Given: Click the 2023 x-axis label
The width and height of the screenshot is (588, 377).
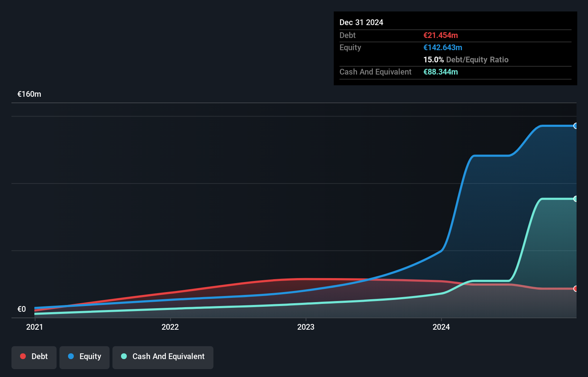Looking at the screenshot, I should (306, 327).
